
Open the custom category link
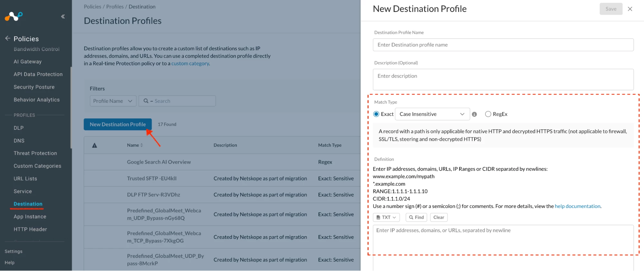point(190,64)
